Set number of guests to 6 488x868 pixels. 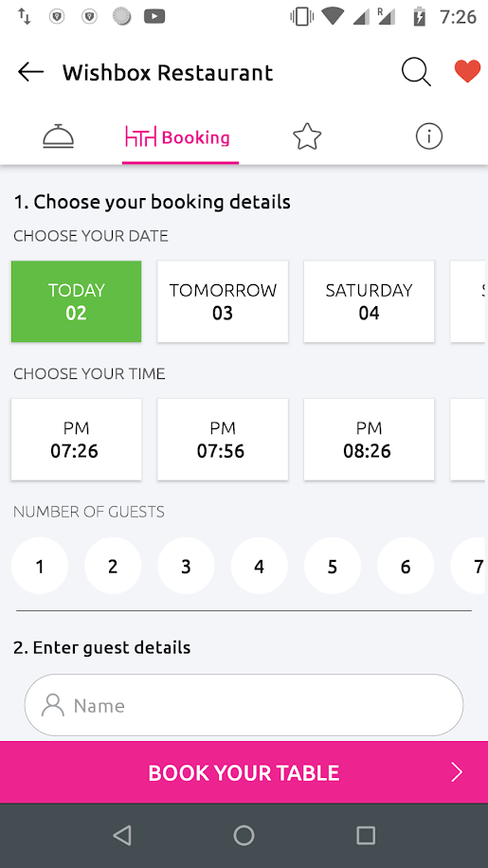tap(406, 567)
